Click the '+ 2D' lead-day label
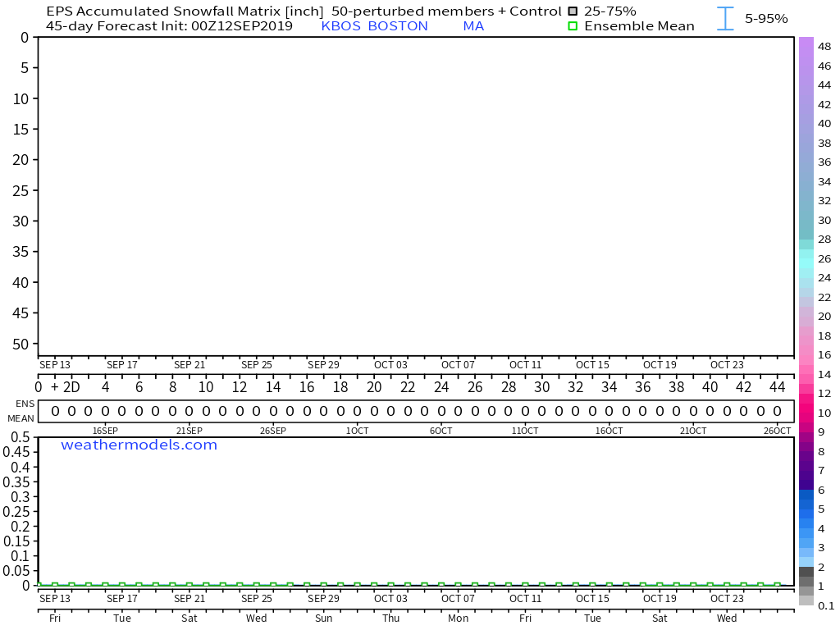The image size is (840, 630). [x=66, y=387]
